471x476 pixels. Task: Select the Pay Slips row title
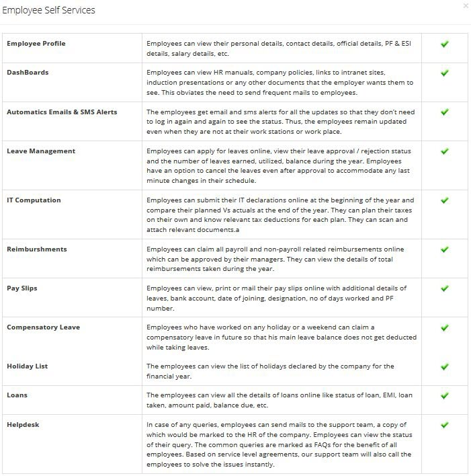22,288
